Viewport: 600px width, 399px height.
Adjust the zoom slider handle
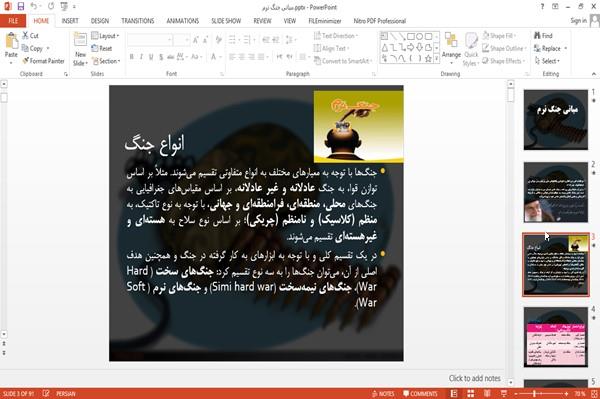(x=534, y=394)
